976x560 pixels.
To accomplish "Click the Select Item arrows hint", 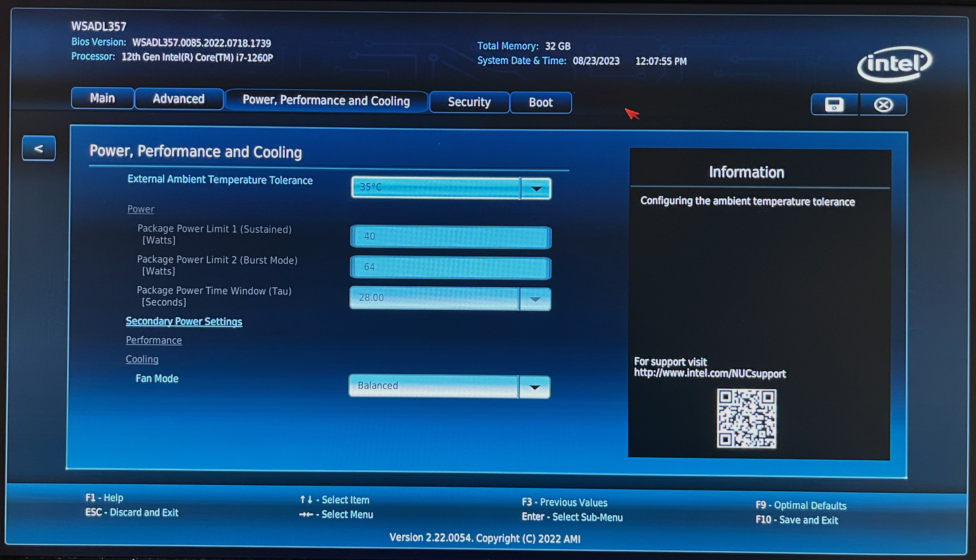I will [334, 500].
